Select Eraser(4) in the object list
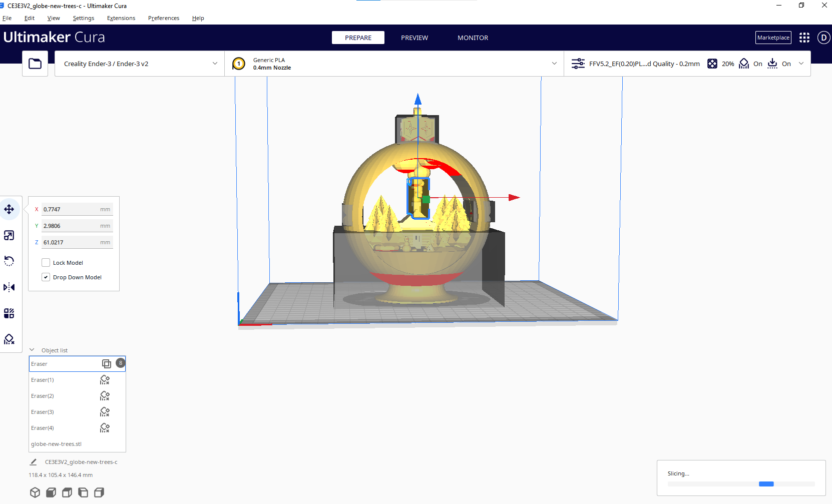 click(x=77, y=428)
